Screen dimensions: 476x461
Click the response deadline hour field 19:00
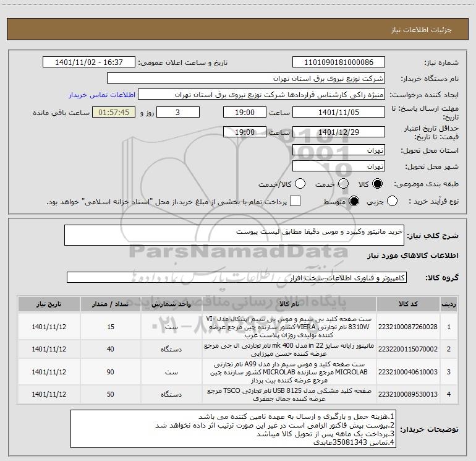tap(245, 113)
